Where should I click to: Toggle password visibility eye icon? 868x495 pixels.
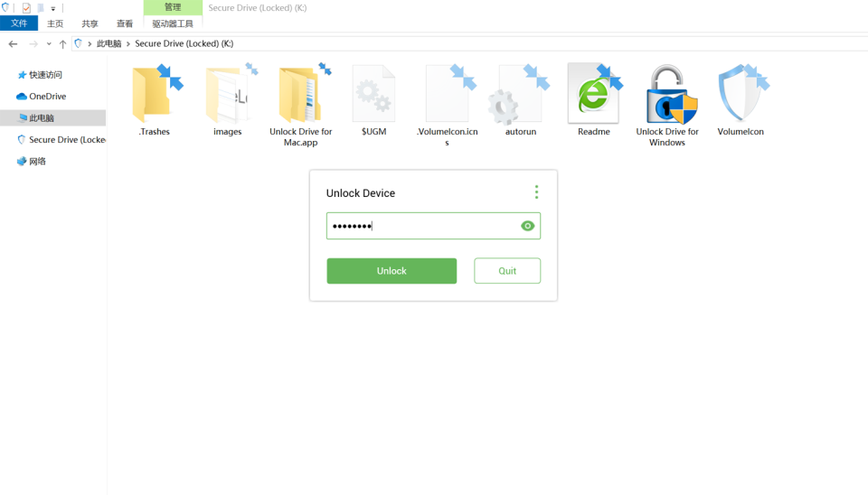[x=527, y=226]
